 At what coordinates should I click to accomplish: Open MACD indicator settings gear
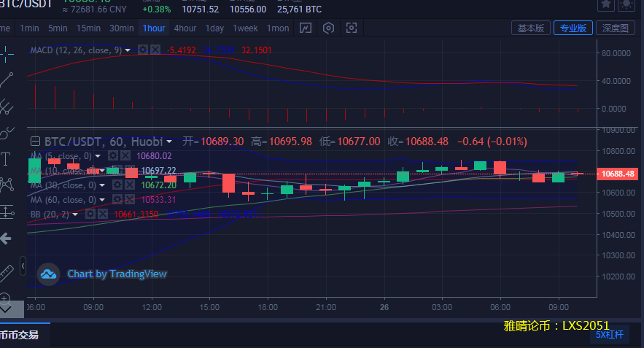click(143, 50)
